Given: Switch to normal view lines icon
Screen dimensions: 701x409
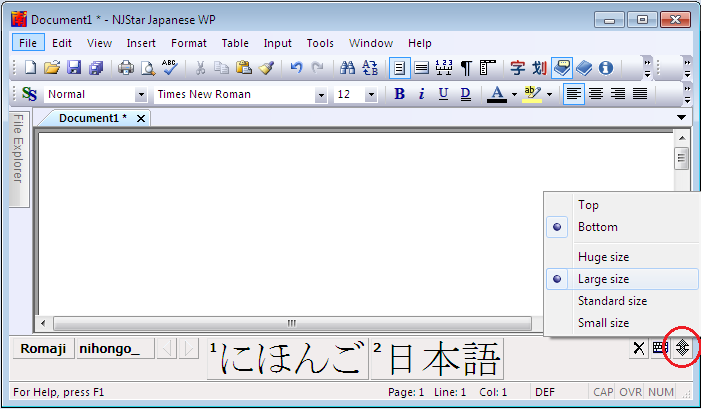Looking at the screenshot, I should 421,68.
